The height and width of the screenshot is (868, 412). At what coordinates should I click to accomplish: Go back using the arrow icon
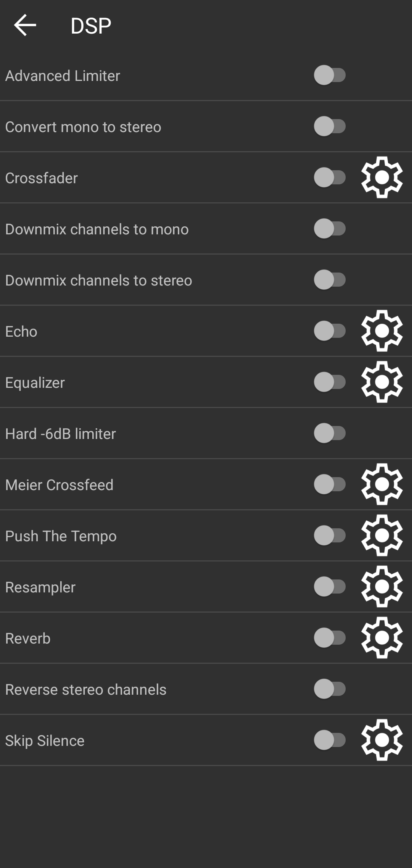(25, 25)
